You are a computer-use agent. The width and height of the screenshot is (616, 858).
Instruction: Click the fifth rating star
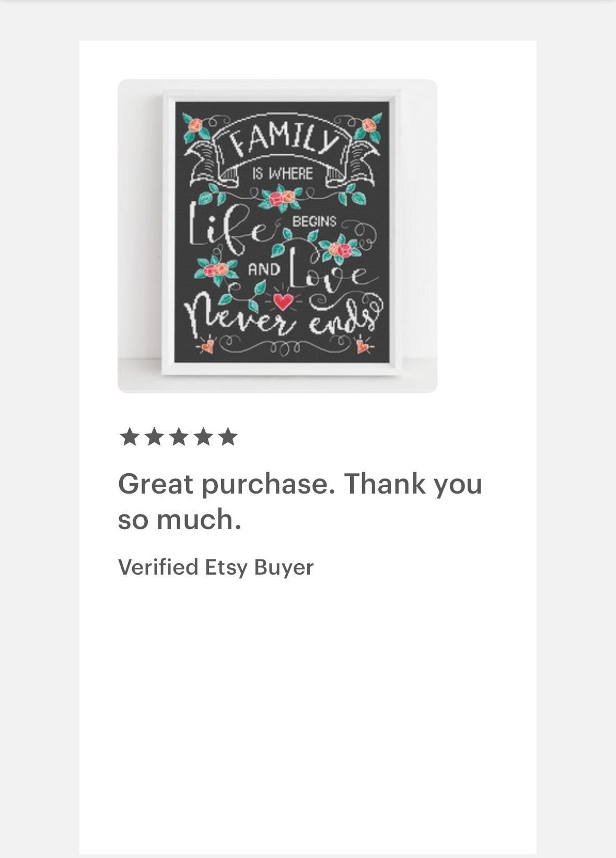[227, 437]
